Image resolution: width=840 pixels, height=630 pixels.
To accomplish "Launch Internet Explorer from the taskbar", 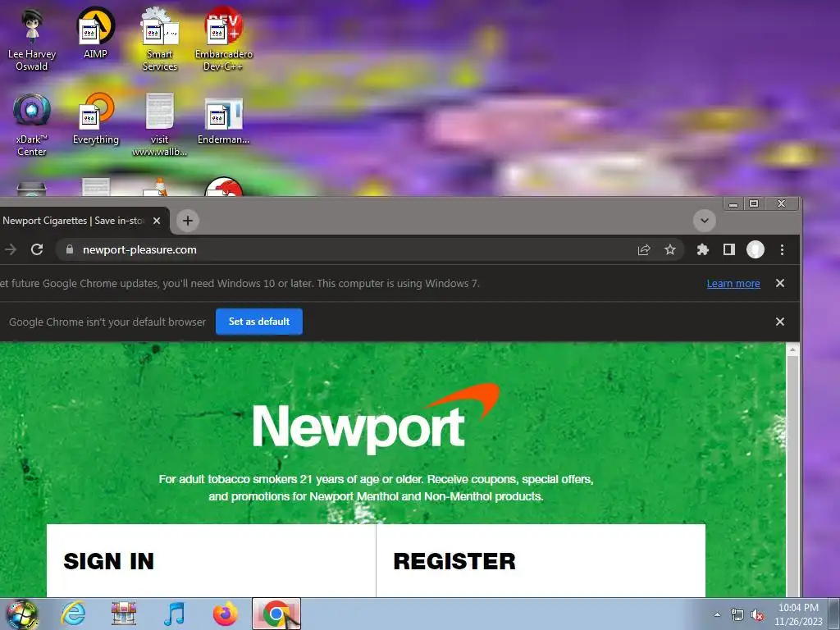I will pyautogui.click(x=73, y=614).
